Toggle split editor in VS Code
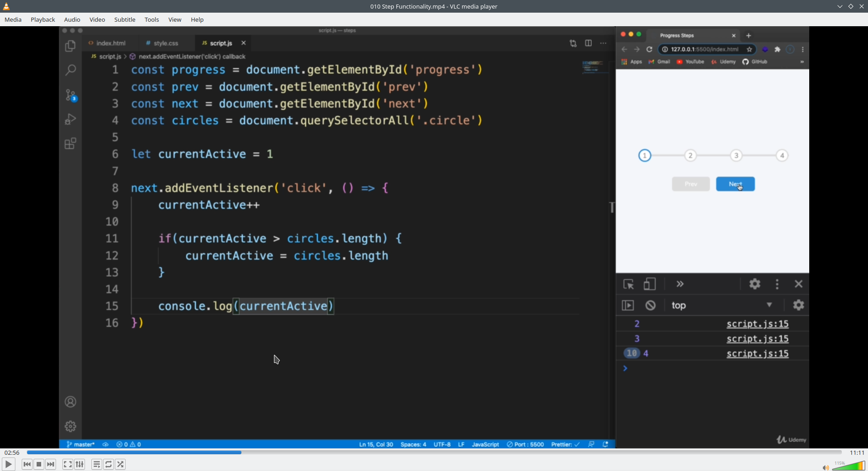The height and width of the screenshot is (471, 868). click(589, 43)
